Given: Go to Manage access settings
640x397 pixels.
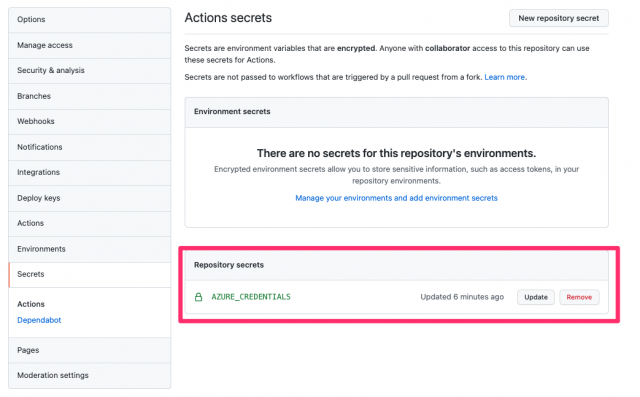Looking at the screenshot, I should point(89,45).
